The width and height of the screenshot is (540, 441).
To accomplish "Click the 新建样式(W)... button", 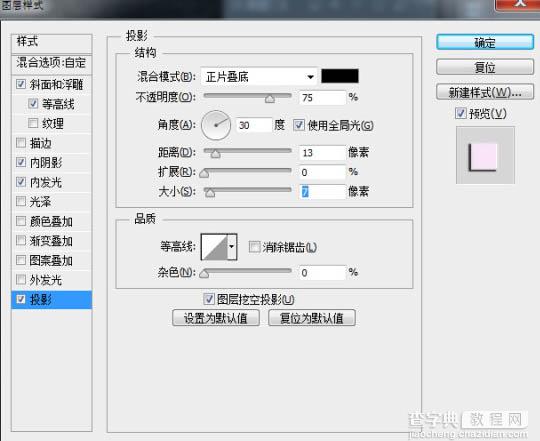I will coord(485,92).
